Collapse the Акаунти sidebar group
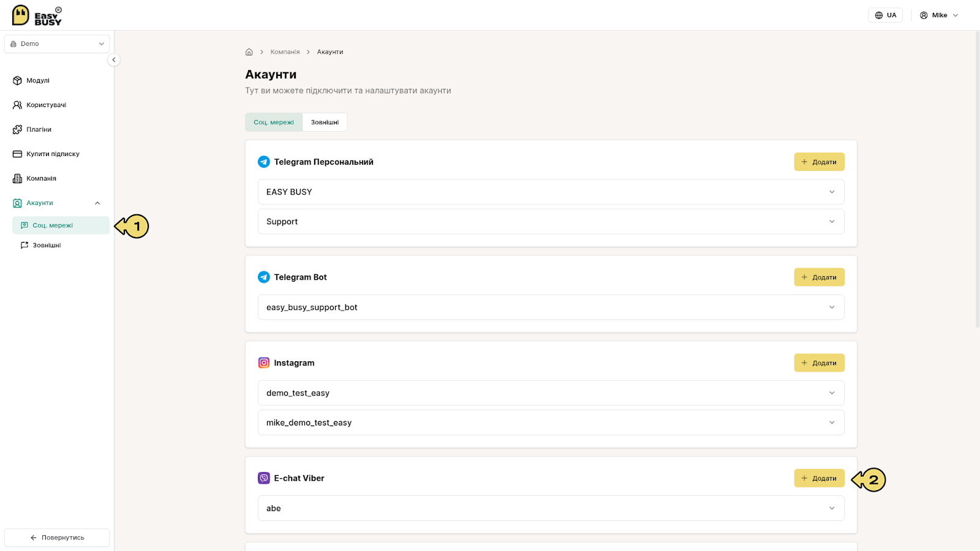 click(97, 203)
